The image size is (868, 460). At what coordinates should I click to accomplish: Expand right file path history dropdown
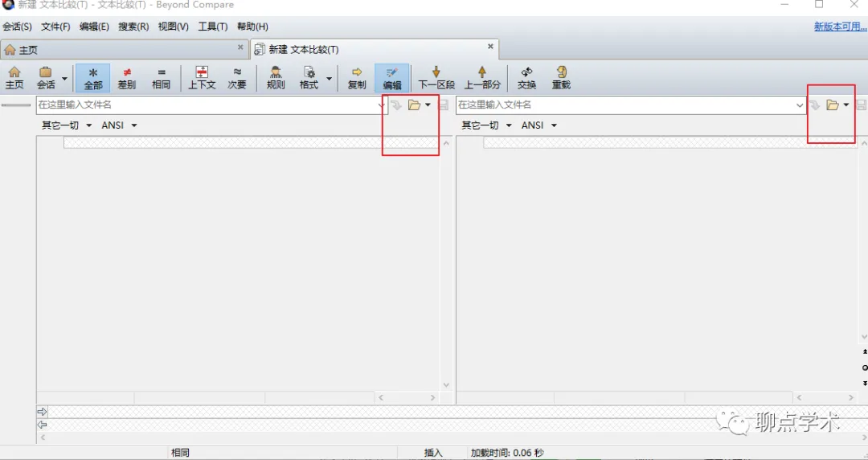tap(800, 105)
